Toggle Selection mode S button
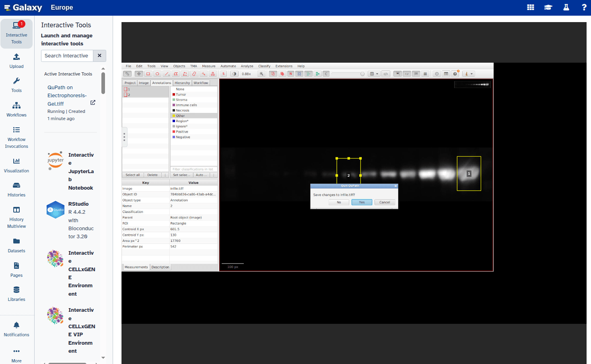This screenshot has width=591, height=364. [x=223, y=74]
